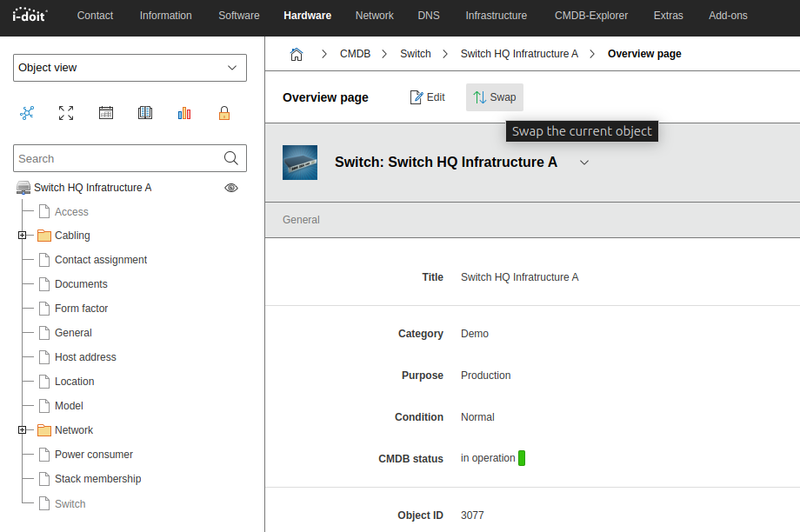Click the Edit button

click(428, 97)
